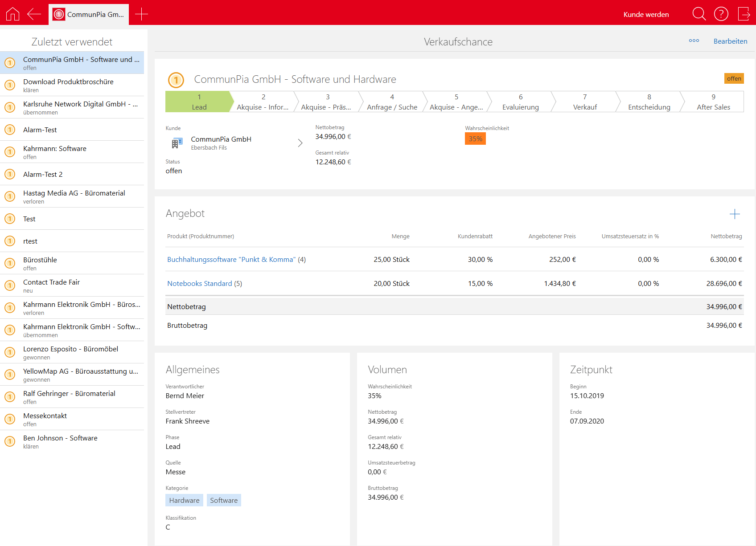
Task: Click the opportunity icon beside the heading
Action: [176, 80]
